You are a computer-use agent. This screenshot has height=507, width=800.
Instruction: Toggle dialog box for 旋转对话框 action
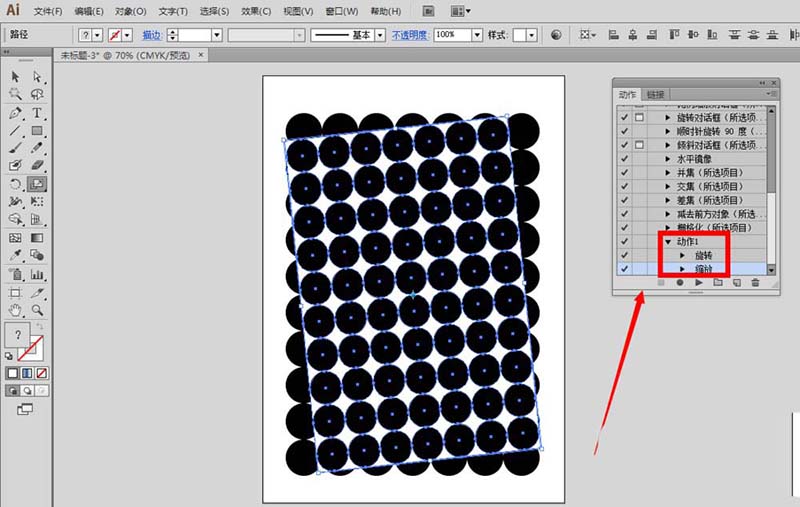640,117
